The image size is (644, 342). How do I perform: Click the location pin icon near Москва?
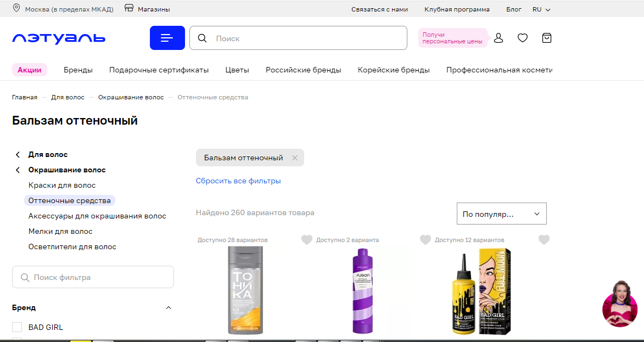click(x=16, y=9)
